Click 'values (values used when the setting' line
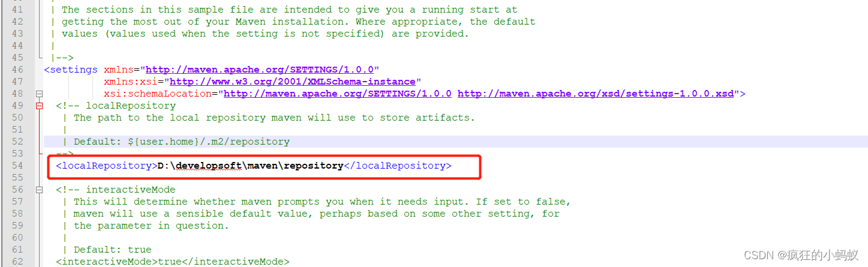The image size is (868, 267). tap(266, 34)
